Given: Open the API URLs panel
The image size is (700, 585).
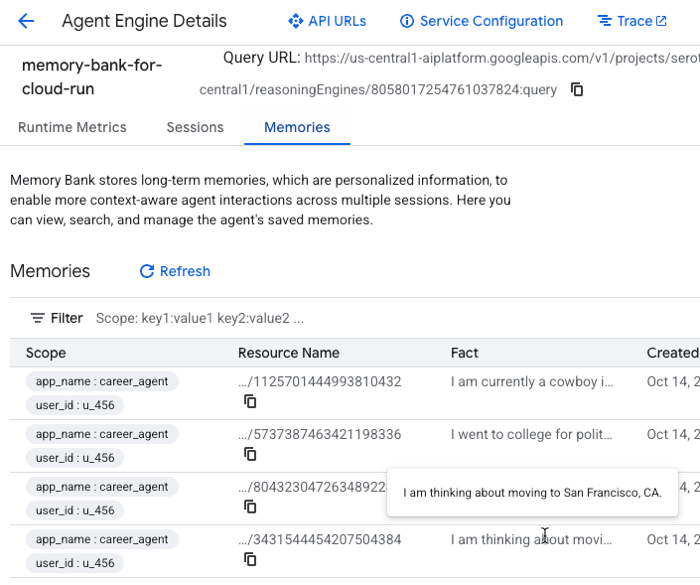Looking at the screenshot, I should 327,21.
